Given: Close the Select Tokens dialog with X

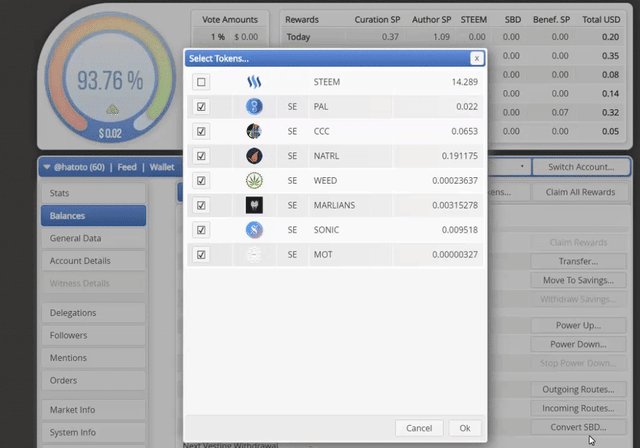Looking at the screenshot, I should coord(476,59).
